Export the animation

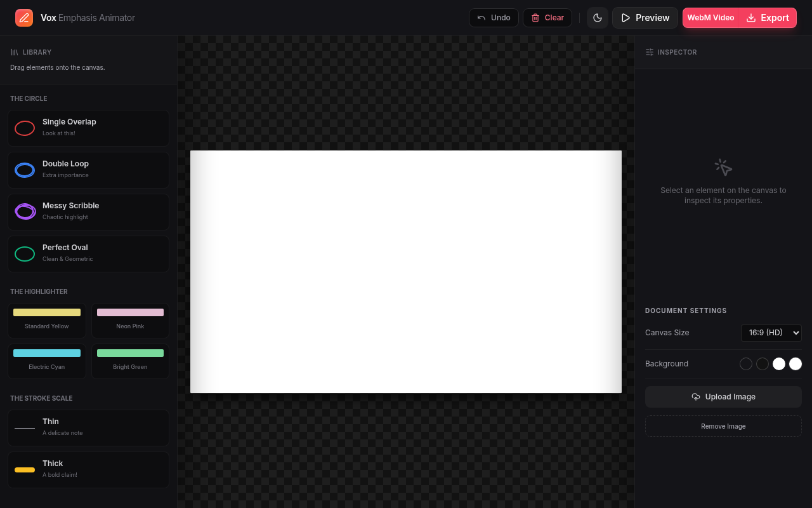tap(768, 18)
